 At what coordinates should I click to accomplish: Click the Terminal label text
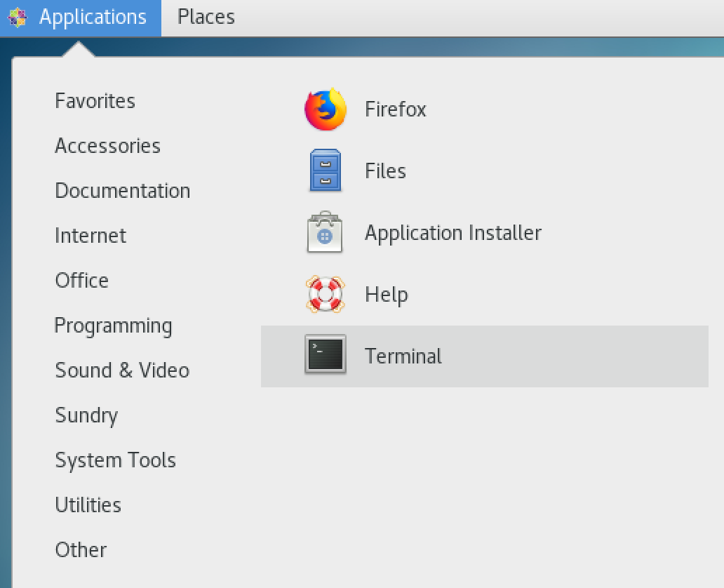403,356
